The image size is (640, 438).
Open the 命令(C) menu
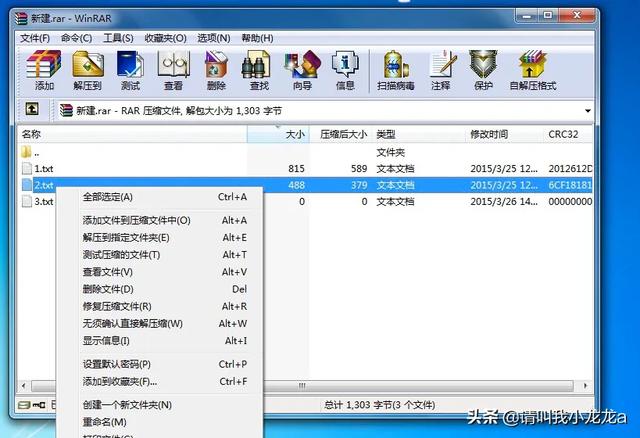click(76, 38)
